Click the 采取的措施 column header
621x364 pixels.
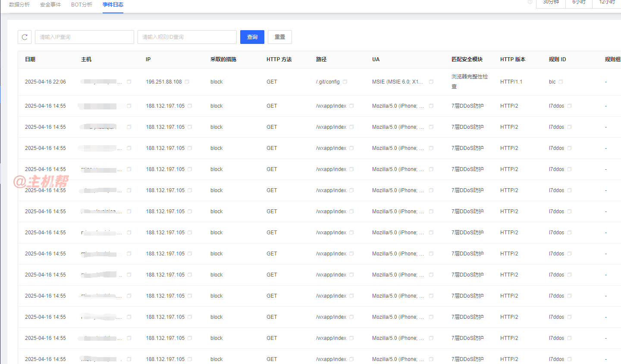pos(223,59)
